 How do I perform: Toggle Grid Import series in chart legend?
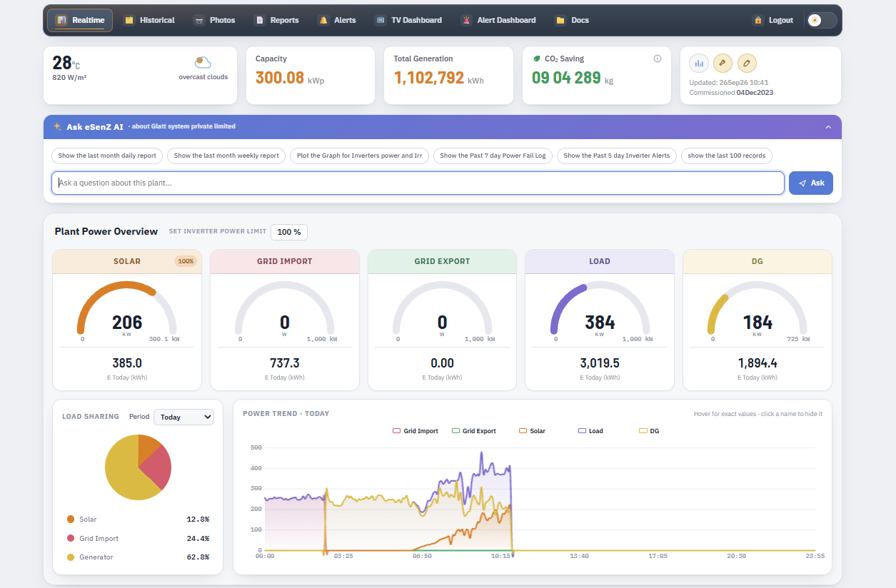tap(416, 431)
